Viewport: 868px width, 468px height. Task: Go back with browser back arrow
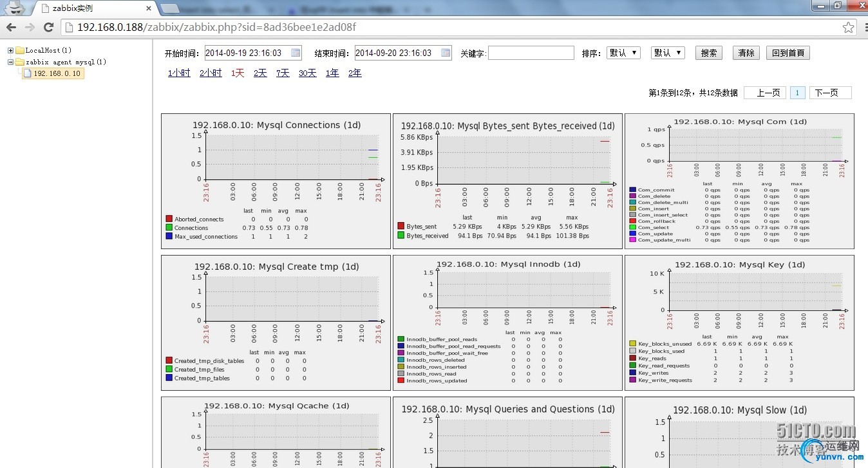click(x=12, y=27)
